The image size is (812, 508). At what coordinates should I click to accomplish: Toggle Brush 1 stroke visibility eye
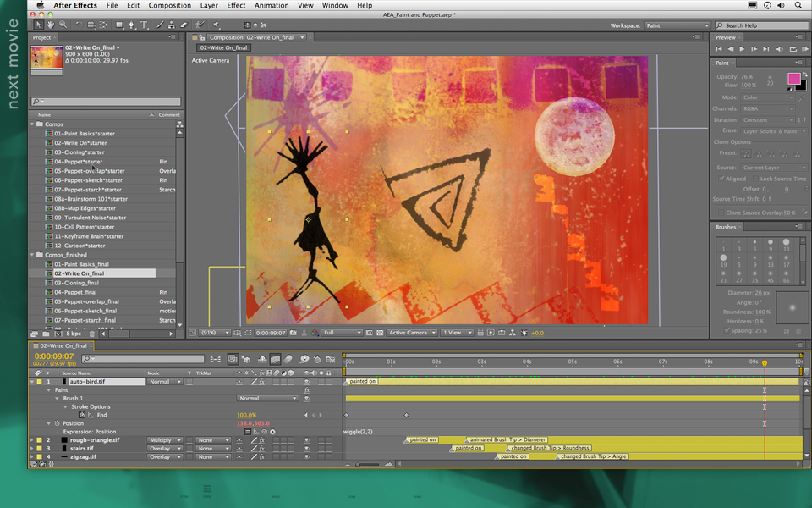click(x=306, y=398)
